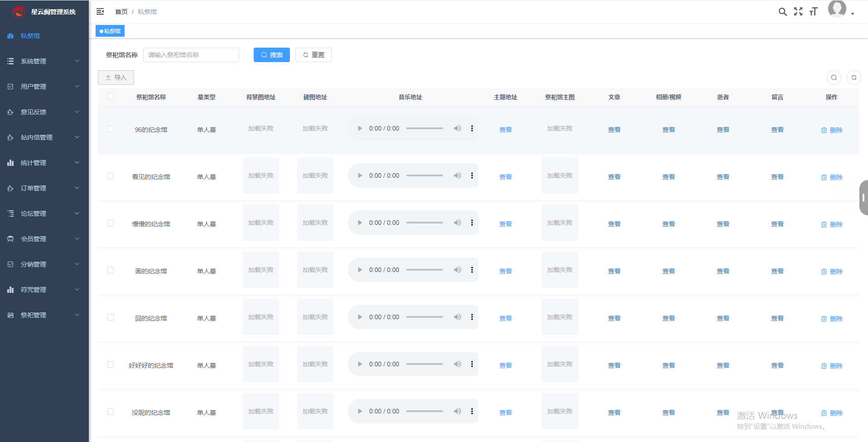Mute audio in the 回的纪念馆 row

click(x=458, y=317)
